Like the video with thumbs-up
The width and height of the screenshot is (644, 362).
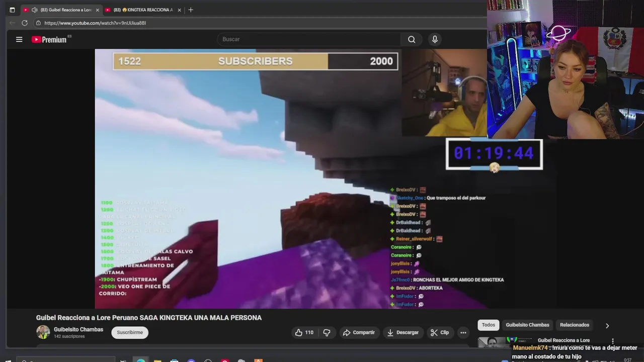tap(304, 332)
